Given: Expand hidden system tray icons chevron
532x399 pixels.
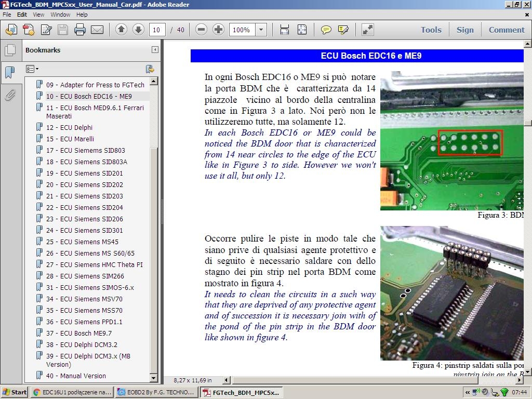Looking at the screenshot, I should 468,393.
